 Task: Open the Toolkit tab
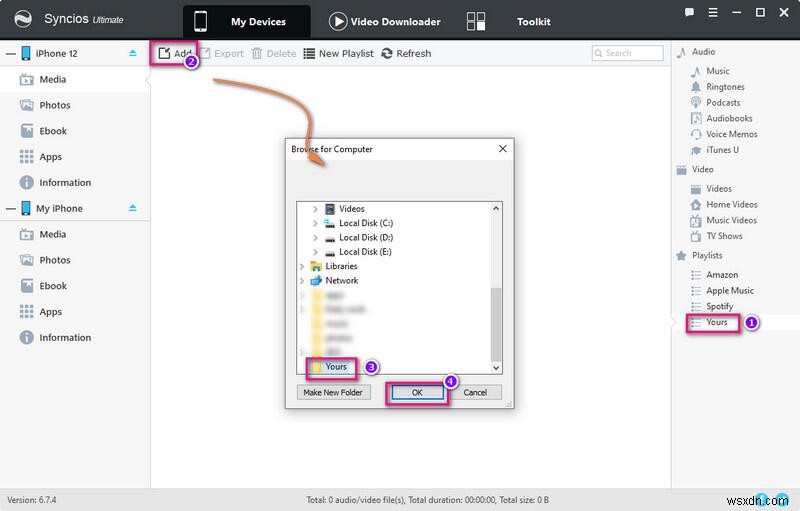533,21
